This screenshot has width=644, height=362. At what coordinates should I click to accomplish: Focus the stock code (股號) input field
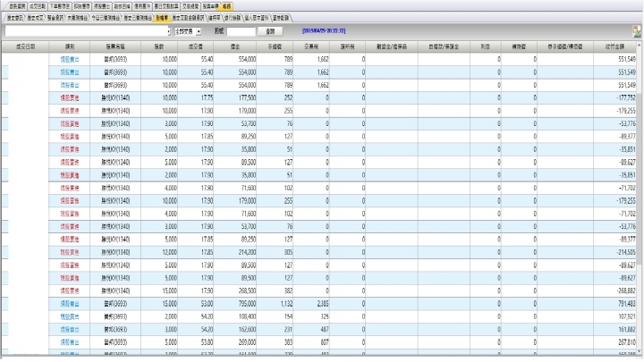pos(241,31)
